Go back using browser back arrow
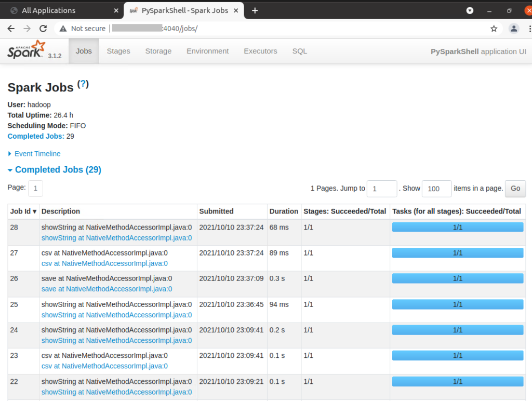 (x=11, y=29)
